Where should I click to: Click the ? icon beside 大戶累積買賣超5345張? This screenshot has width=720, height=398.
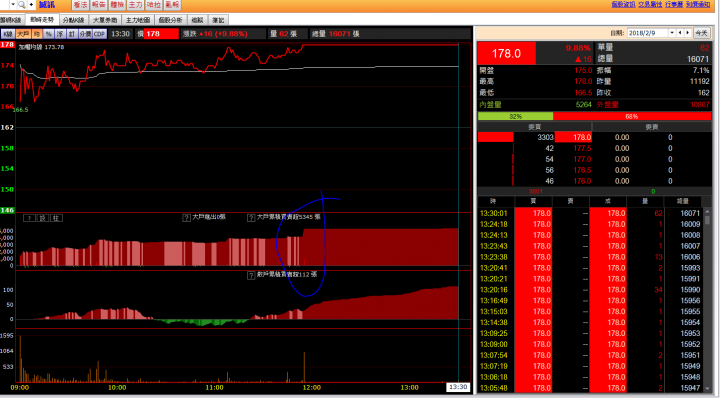pos(251,218)
